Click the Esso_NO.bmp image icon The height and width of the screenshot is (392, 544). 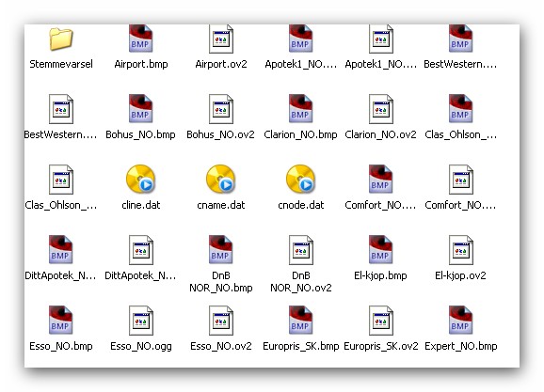pyautogui.click(x=61, y=320)
